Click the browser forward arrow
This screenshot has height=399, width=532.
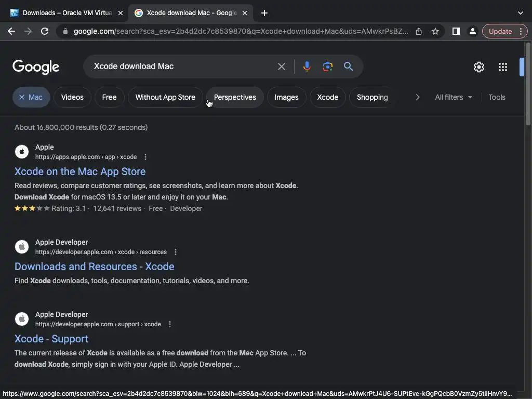coord(28,31)
